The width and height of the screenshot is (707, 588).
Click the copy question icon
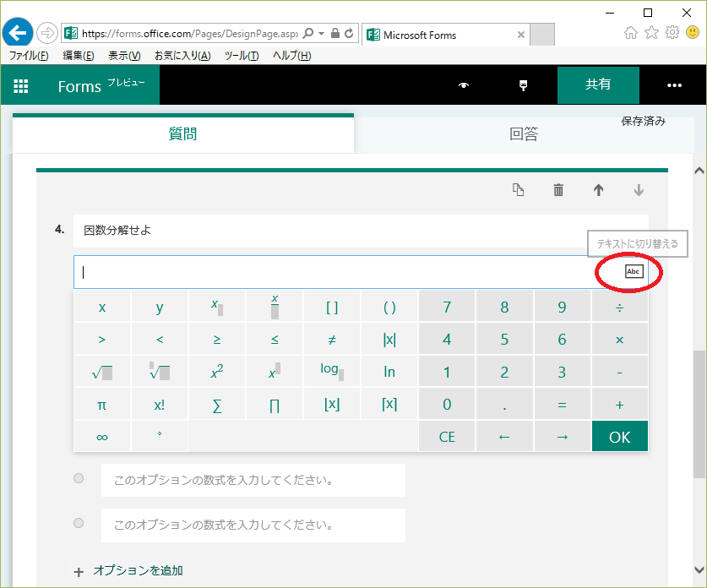coord(519,190)
